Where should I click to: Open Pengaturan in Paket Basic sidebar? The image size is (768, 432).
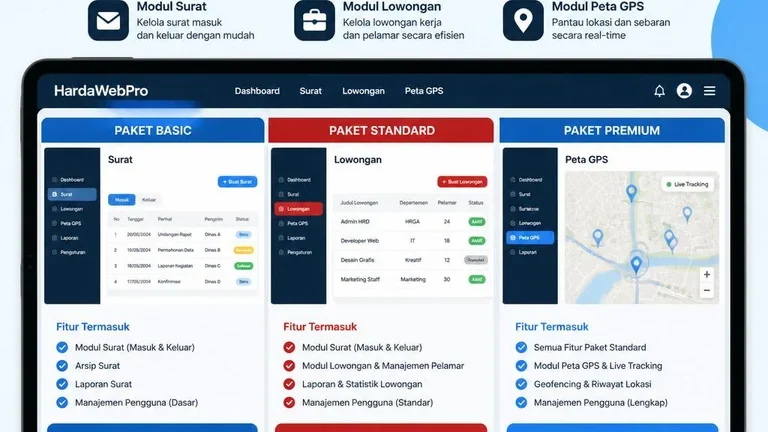click(x=72, y=252)
